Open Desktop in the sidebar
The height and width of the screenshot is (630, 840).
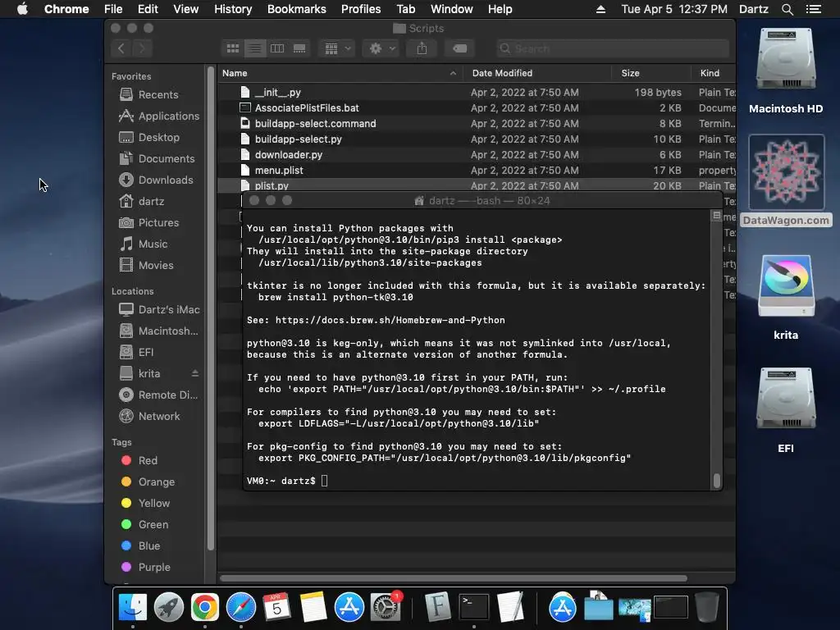[149, 138]
